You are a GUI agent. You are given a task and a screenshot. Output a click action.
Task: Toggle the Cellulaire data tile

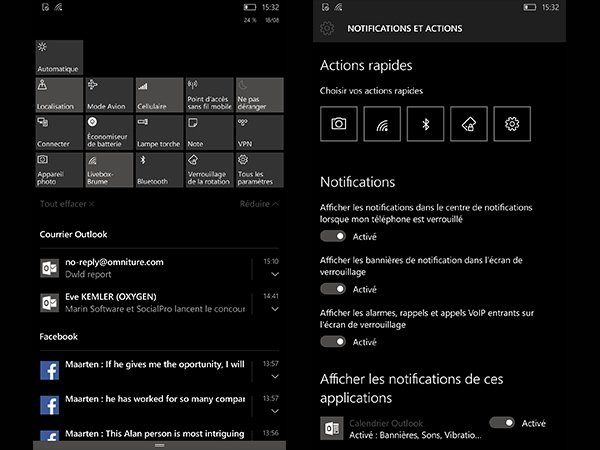click(x=160, y=95)
